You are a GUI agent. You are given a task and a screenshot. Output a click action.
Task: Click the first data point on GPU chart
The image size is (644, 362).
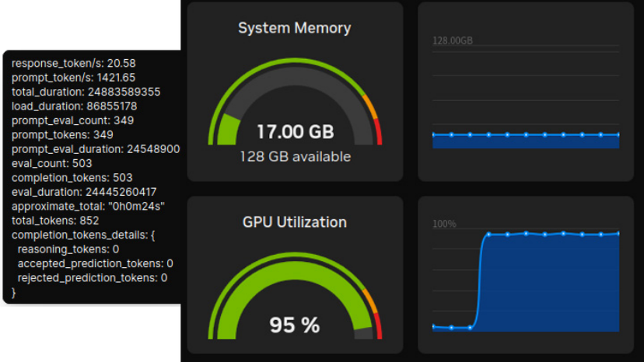click(433, 326)
